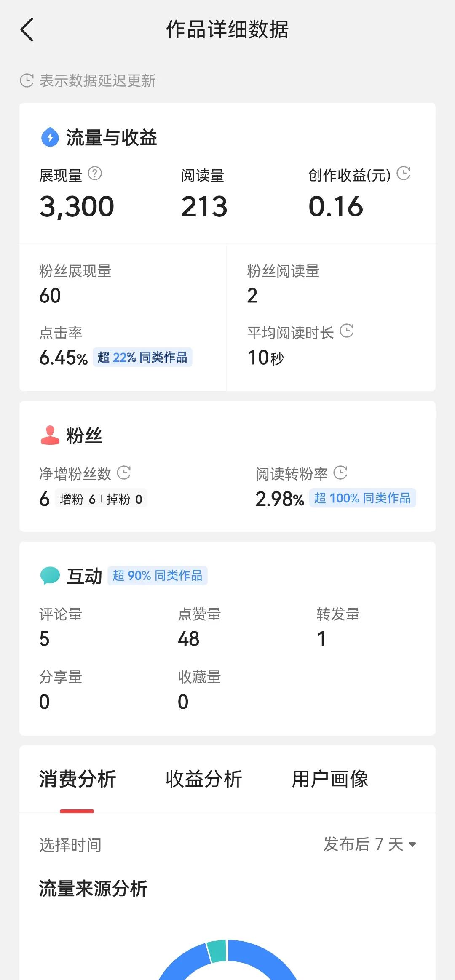Image resolution: width=455 pixels, height=980 pixels.
Task: Tap the 超 100% 同类作品 badge
Action: [362, 498]
